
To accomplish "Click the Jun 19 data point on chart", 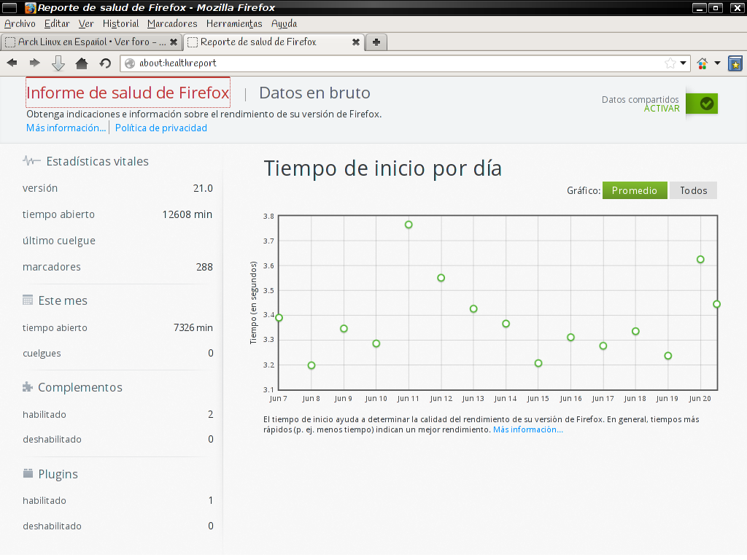I will click(668, 356).
